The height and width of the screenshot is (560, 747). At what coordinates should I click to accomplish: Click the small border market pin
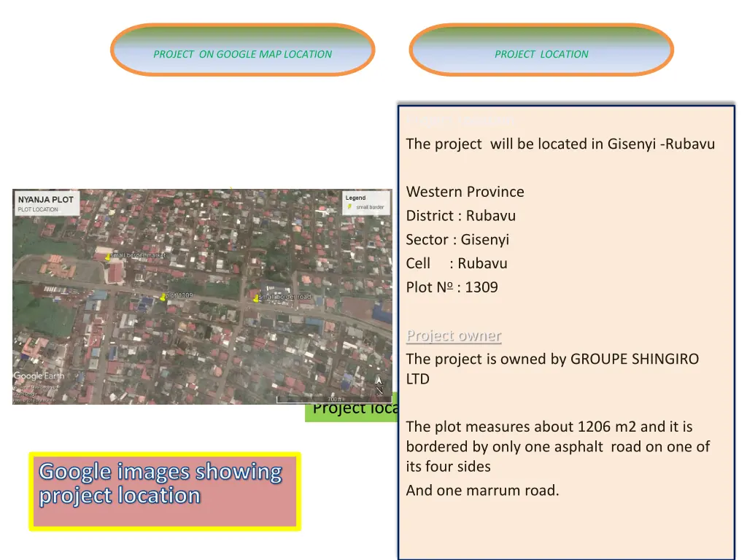click(x=108, y=257)
